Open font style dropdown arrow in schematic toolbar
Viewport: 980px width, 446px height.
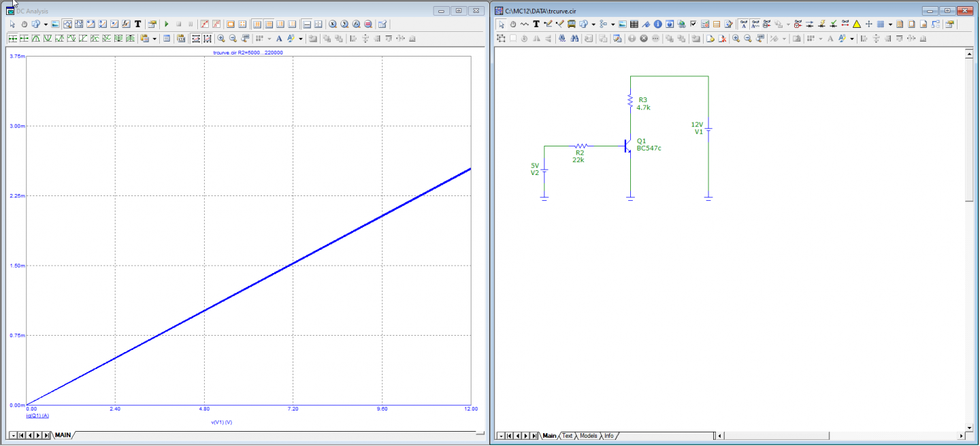click(852, 39)
